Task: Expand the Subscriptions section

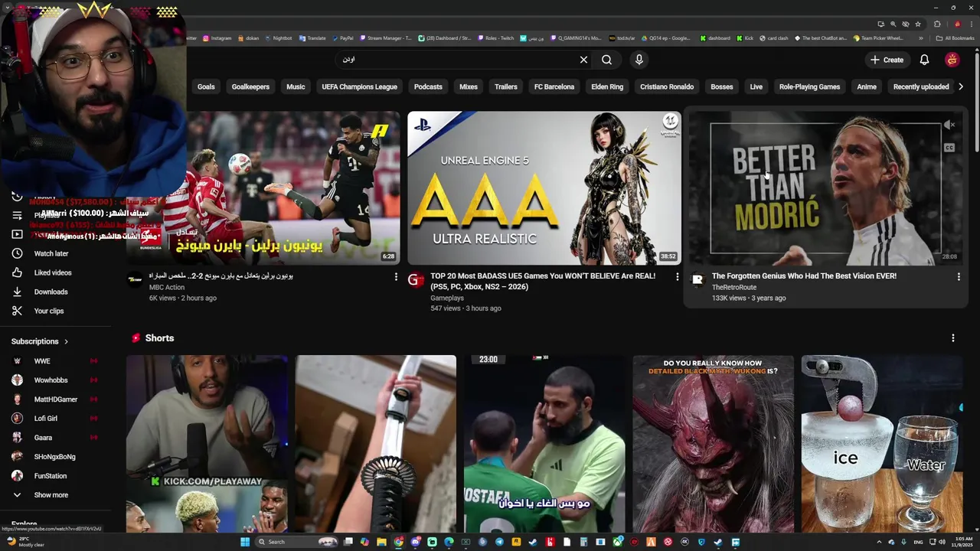Action: 40,341
